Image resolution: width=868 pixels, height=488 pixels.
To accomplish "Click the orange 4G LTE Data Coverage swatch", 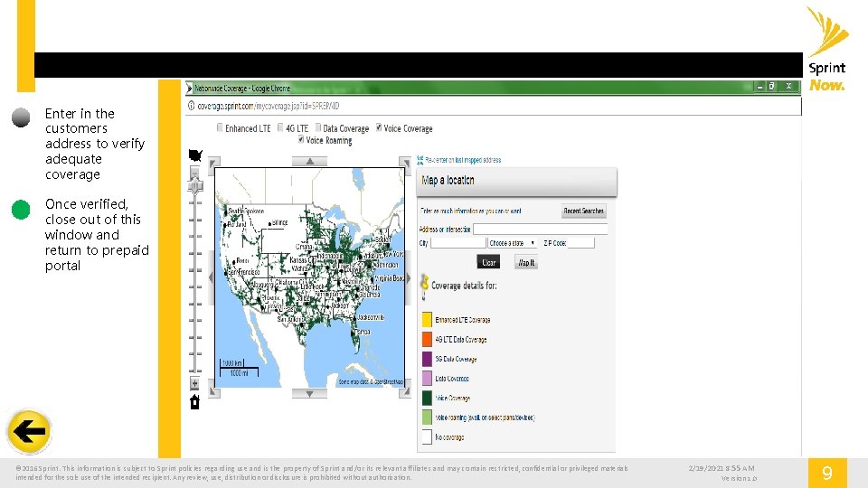I will click(x=427, y=339).
